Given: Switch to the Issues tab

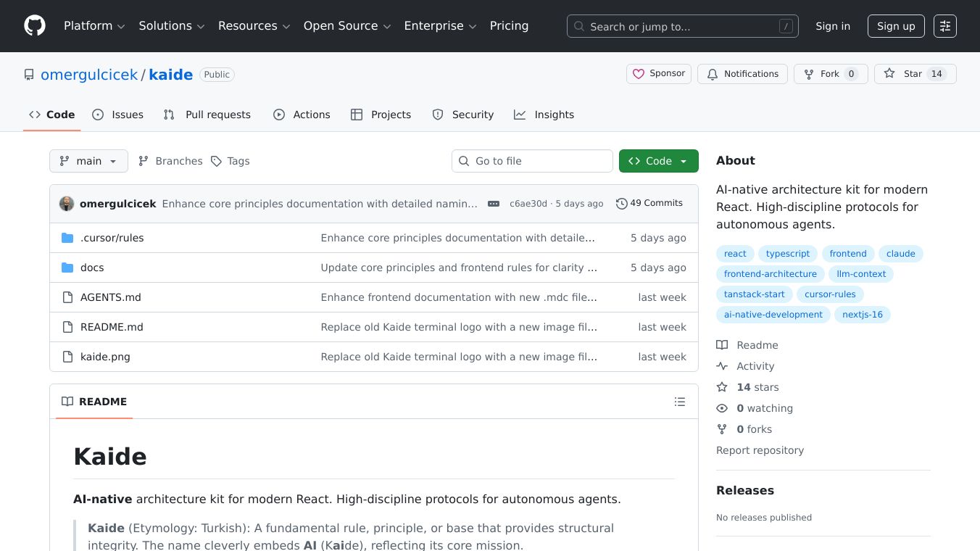Looking at the screenshot, I should (118, 115).
